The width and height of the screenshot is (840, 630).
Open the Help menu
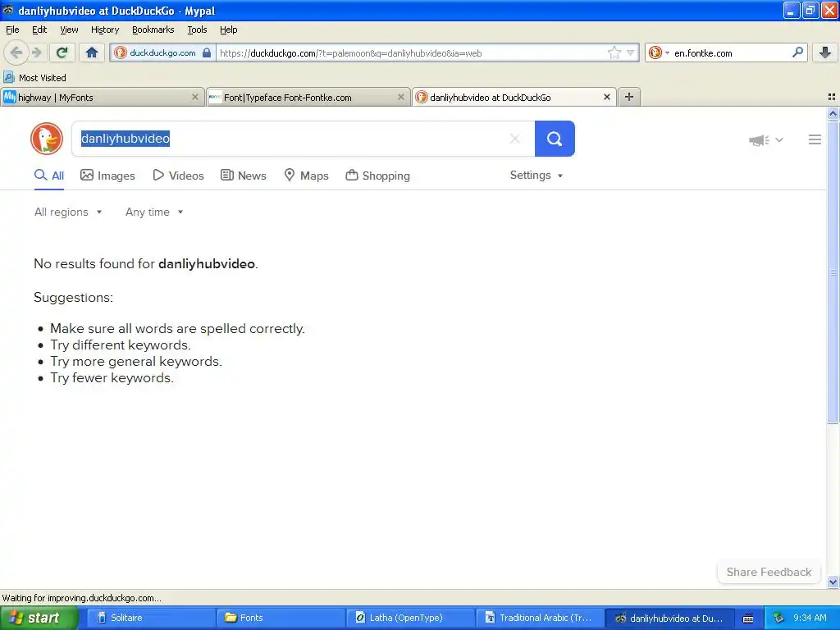[x=229, y=30]
